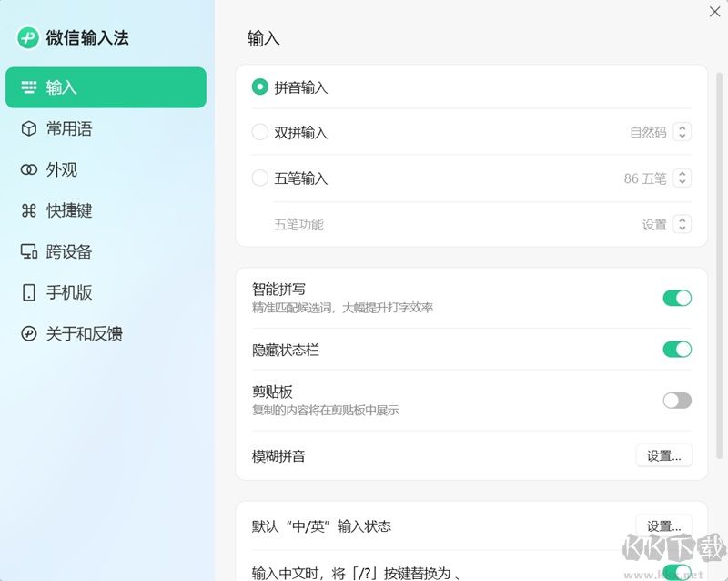Click the phone icon beside 手机版
728x581 pixels.
pyautogui.click(x=29, y=292)
